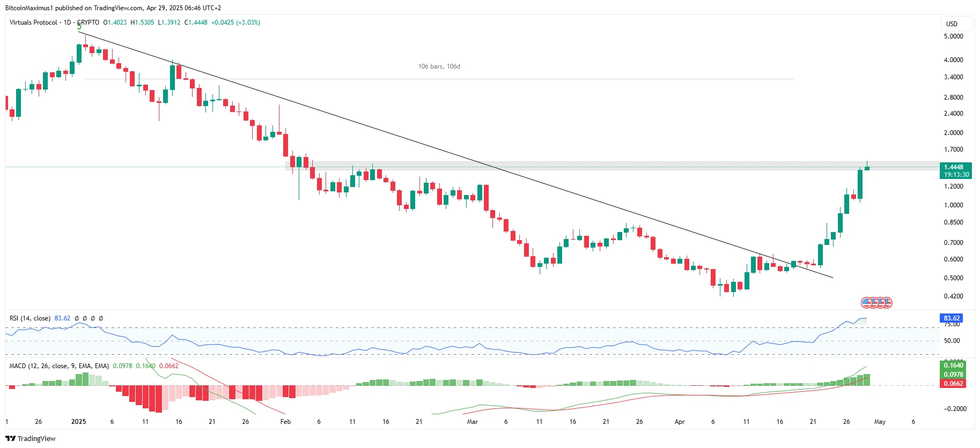Viewport: 980px width, 448px height.
Task: Click the +0.0425 (+3.03%) change value
Action: click(235, 23)
